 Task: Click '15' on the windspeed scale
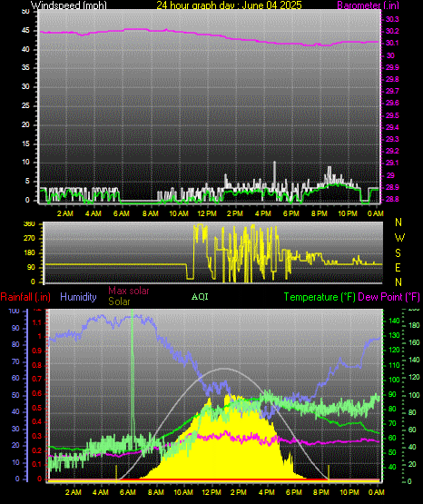pos(25,143)
